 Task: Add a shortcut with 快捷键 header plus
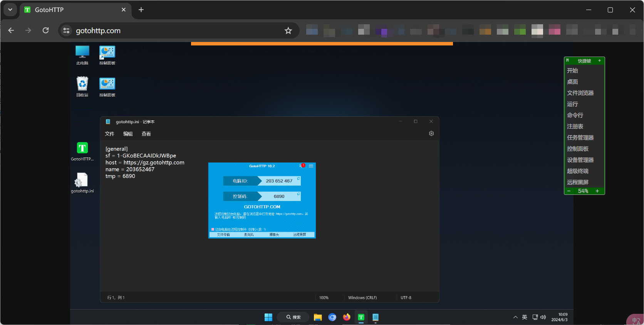(x=599, y=60)
